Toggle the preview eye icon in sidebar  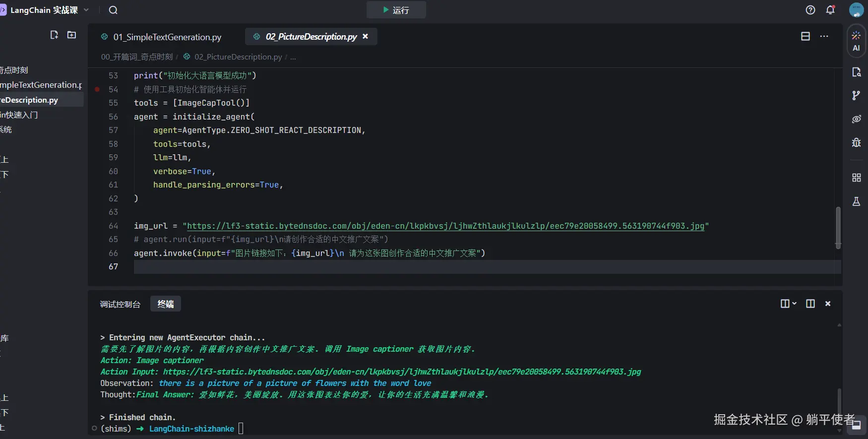point(856,119)
